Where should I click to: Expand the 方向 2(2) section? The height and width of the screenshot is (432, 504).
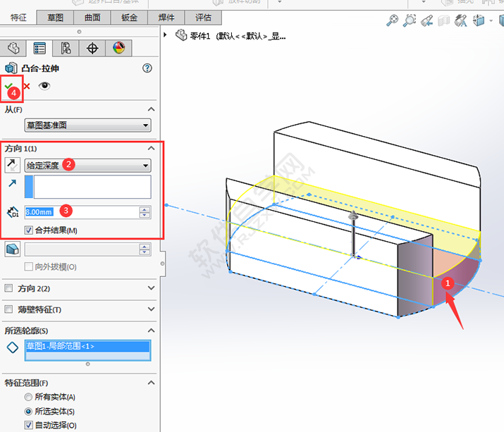tap(151, 288)
